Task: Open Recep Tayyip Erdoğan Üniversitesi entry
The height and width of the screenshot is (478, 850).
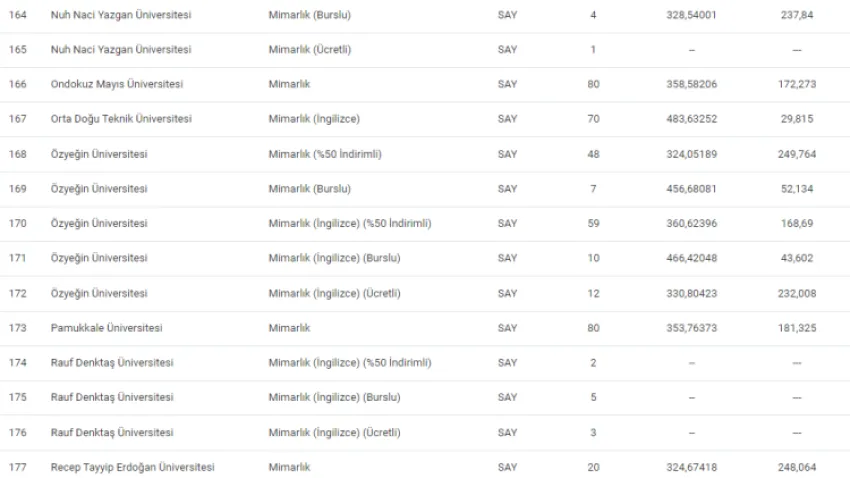Action: [132, 467]
